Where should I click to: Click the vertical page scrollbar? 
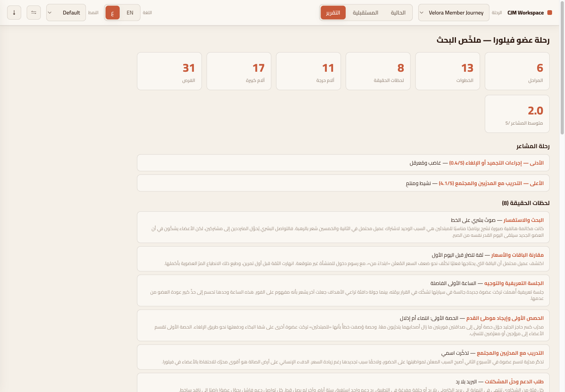(562, 196)
